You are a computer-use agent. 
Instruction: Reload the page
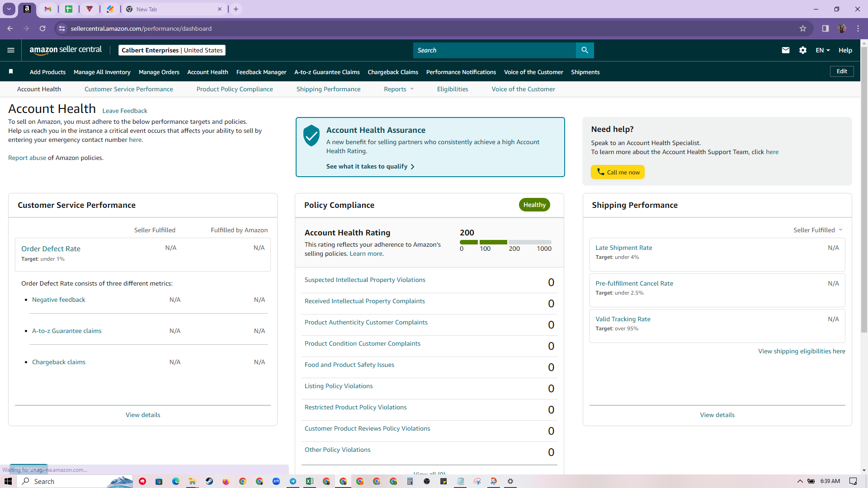coord(42,28)
